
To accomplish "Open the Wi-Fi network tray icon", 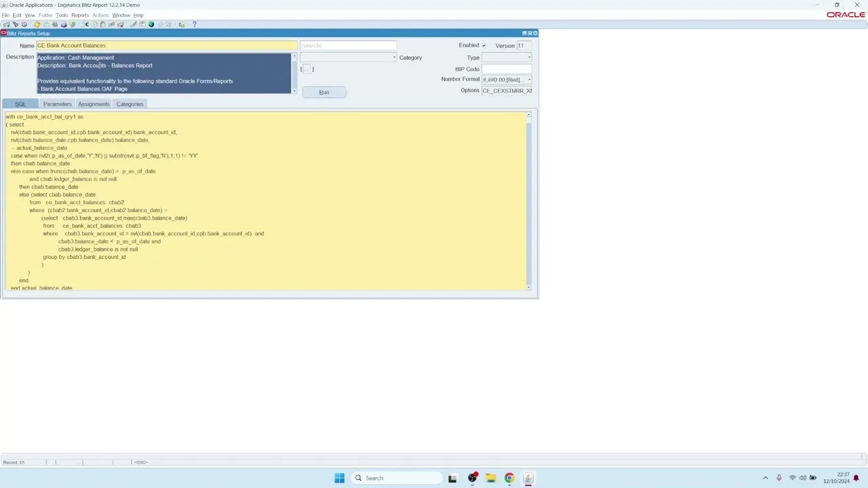I will click(x=793, y=478).
